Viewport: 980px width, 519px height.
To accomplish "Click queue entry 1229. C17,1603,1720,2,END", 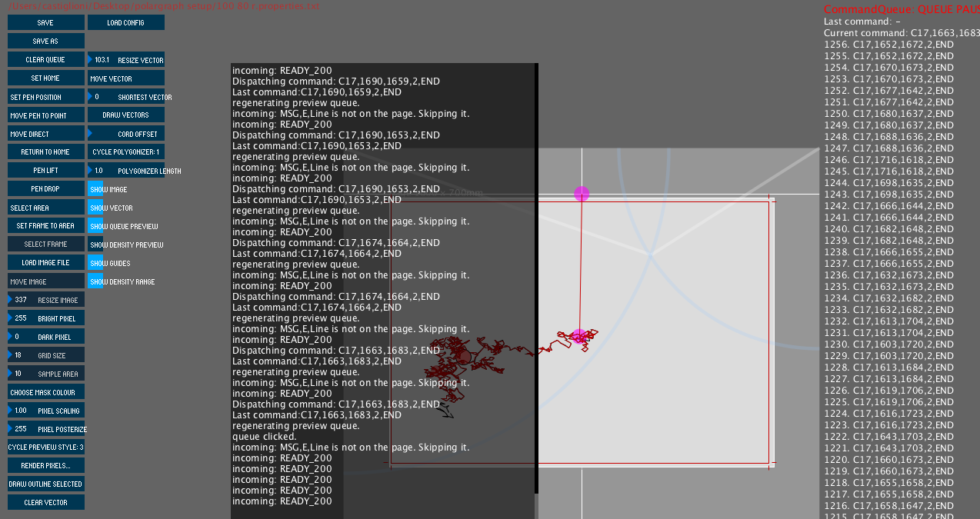I will 888,356.
